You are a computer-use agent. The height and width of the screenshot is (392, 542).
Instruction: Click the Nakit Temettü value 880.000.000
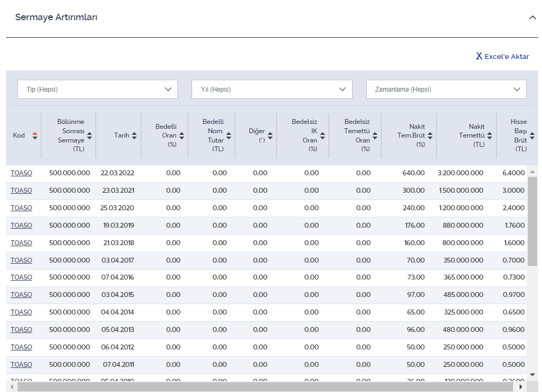[463, 225]
